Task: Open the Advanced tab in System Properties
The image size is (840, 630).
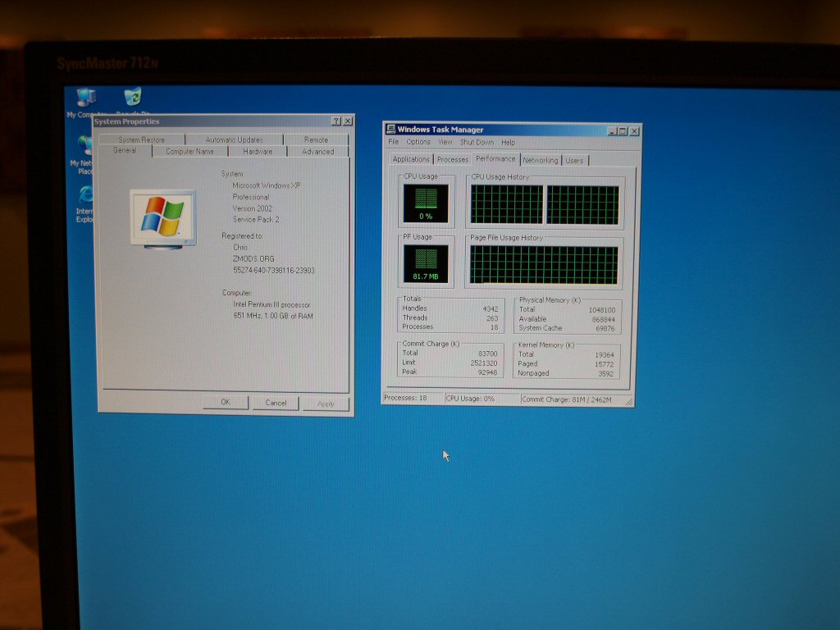Action: tap(317, 152)
